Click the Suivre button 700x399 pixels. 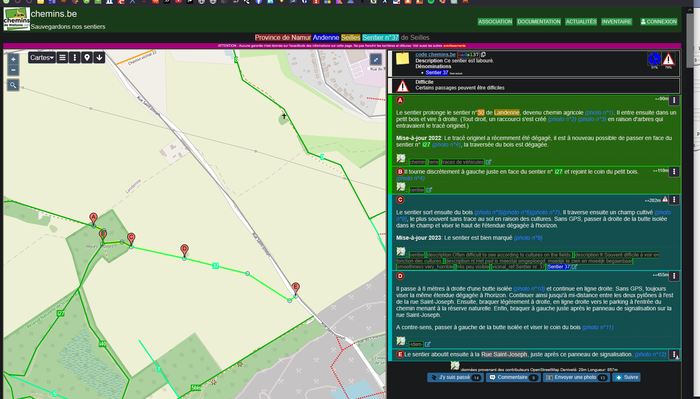[626, 378]
